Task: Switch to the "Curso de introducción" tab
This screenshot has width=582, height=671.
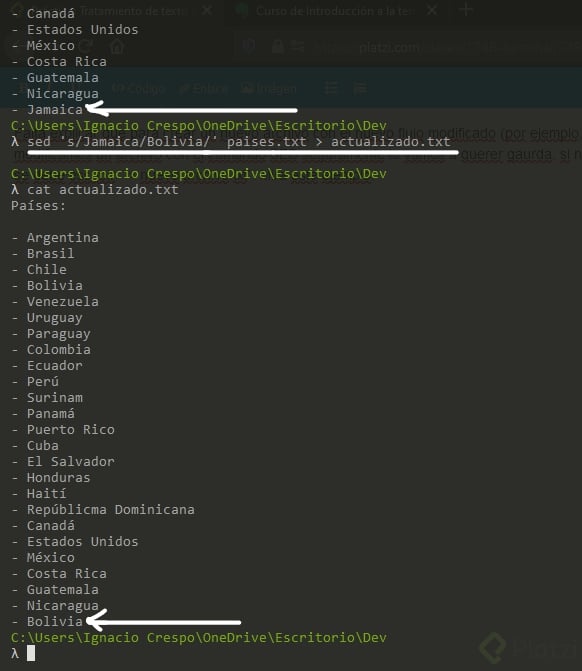Action: tap(334, 11)
